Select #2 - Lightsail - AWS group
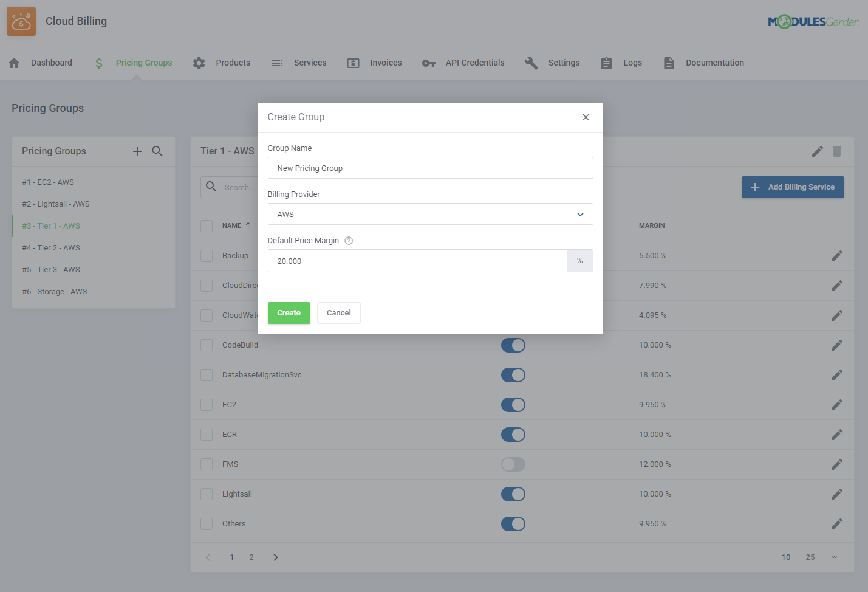This screenshot has height=592, width=868. click(56, 204)
